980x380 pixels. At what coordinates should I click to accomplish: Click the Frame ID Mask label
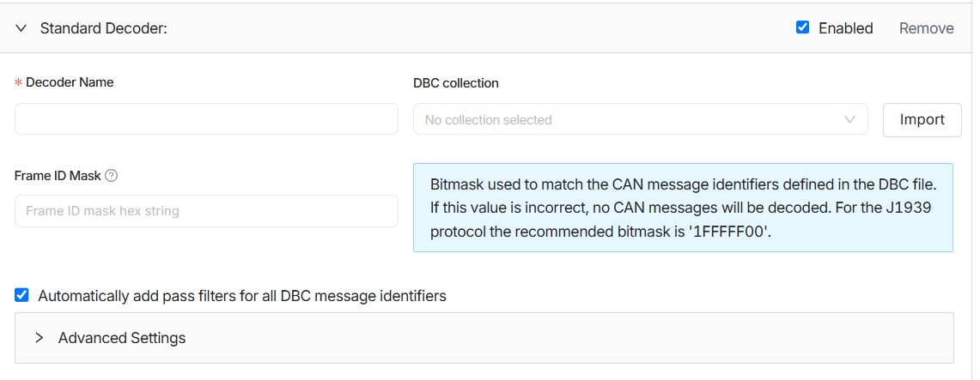(x=58, y=176)
